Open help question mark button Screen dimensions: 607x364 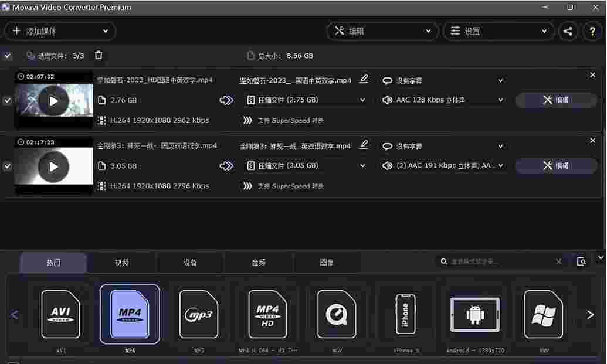click(592, 31)
